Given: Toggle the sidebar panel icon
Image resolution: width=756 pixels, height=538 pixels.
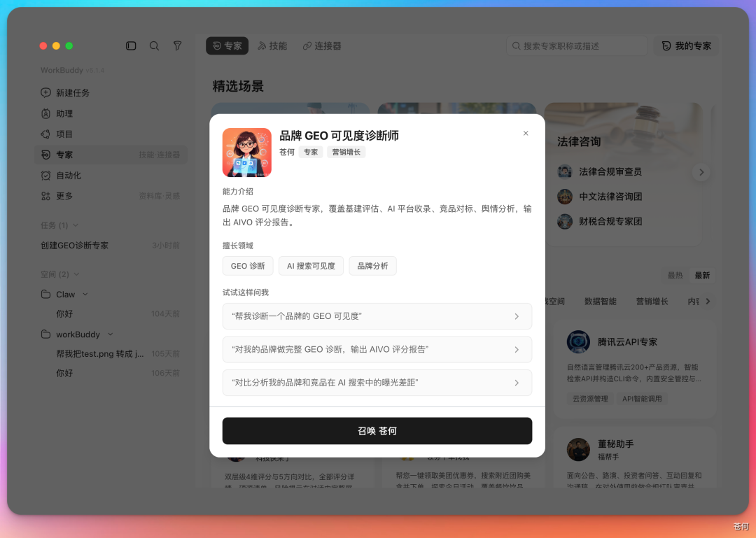Looking at the screenshot, I should click(131, 45).
